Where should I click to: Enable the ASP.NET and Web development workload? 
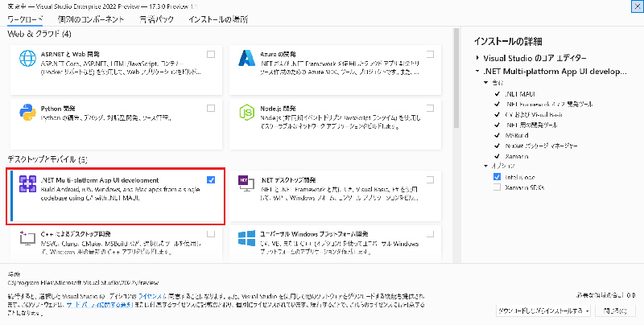click(211, 54)
